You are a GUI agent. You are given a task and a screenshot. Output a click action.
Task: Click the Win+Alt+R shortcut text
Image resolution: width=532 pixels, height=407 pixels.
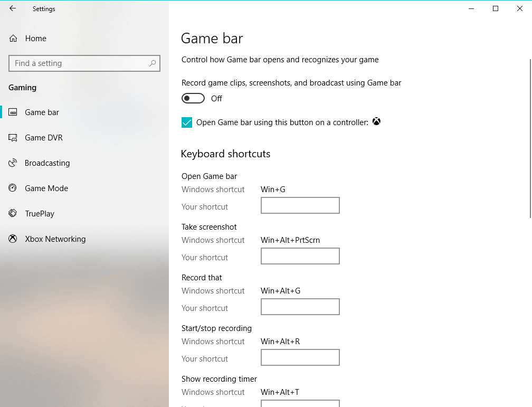280,342
